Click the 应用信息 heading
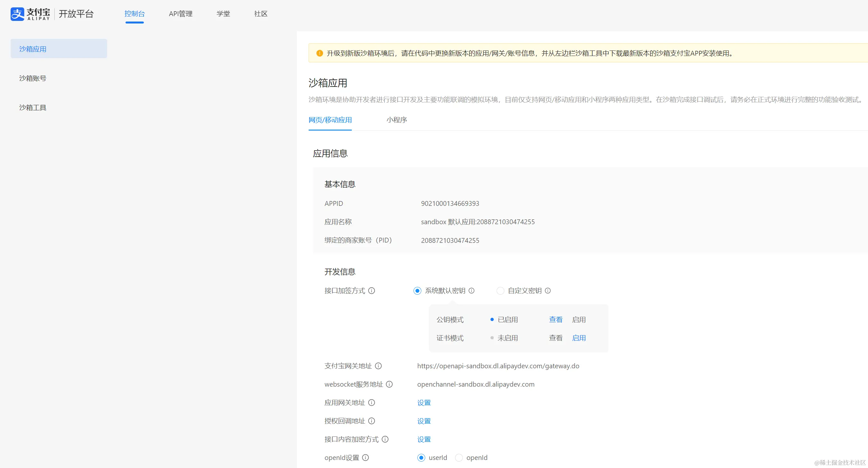 coord(330,153)
